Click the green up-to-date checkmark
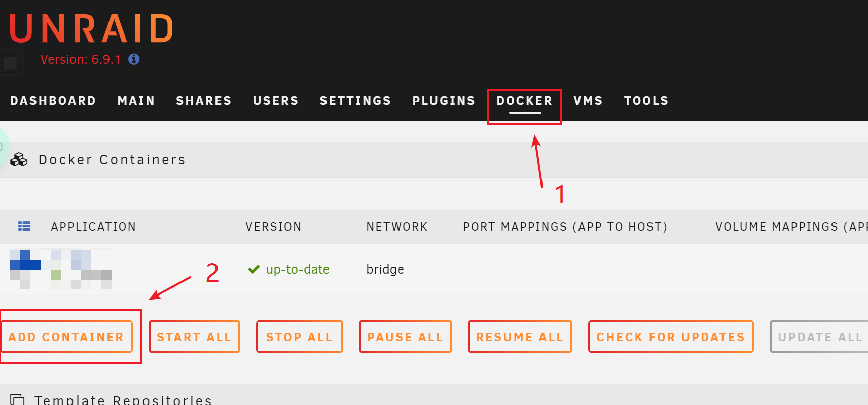The height and width of the screenshot is (405, 868). [254, 269]
